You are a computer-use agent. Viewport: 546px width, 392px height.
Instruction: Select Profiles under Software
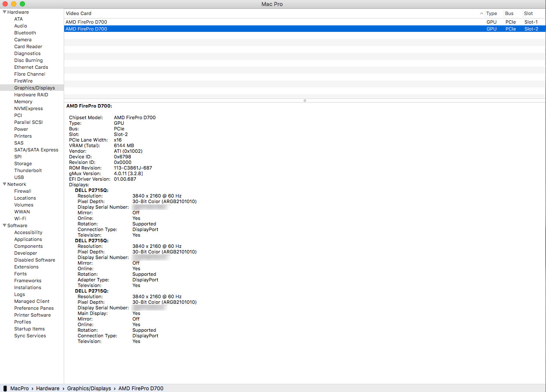23,322
